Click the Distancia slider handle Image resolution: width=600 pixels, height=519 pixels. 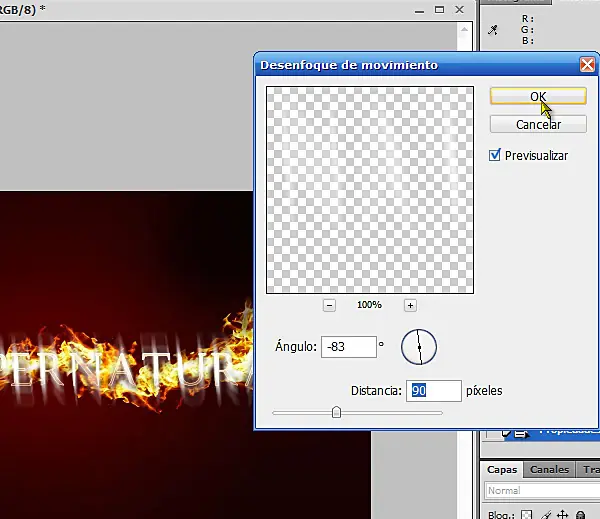click(336, 412)
